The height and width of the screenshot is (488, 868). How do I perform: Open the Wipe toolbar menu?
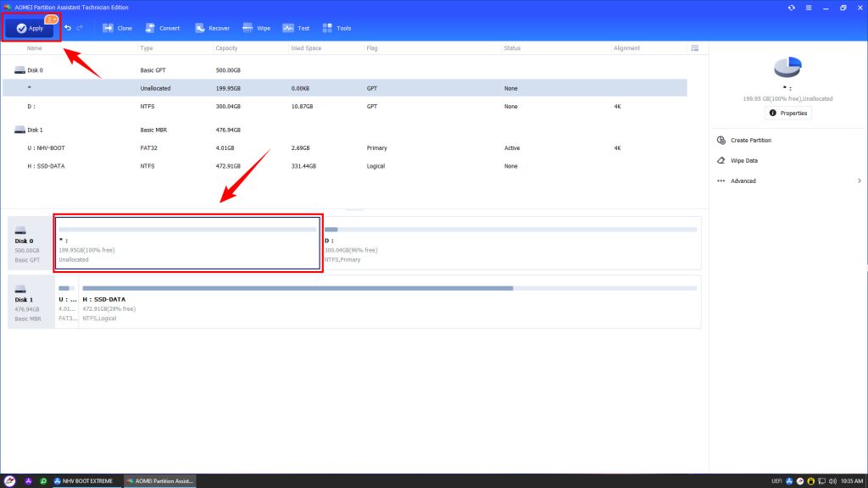[256, 28]
